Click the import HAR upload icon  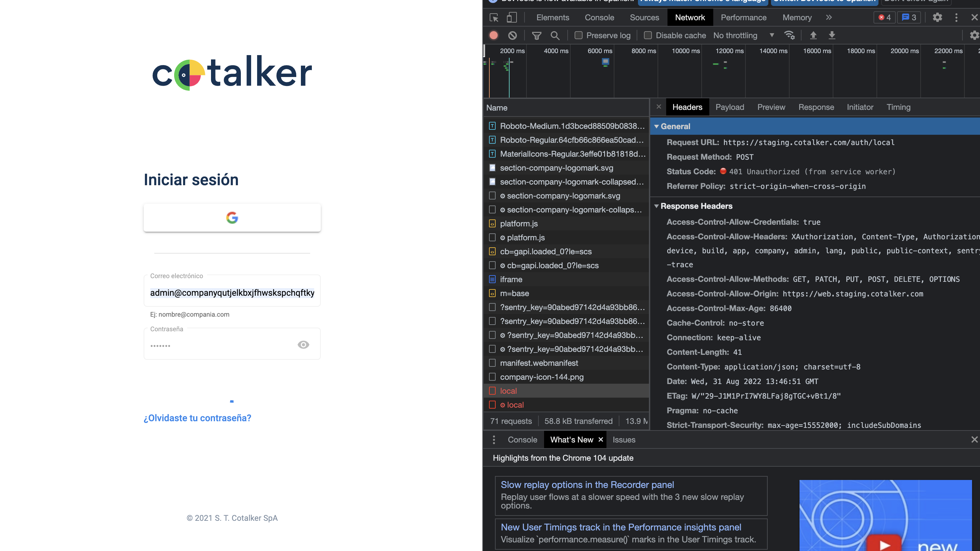coord(813,36)
